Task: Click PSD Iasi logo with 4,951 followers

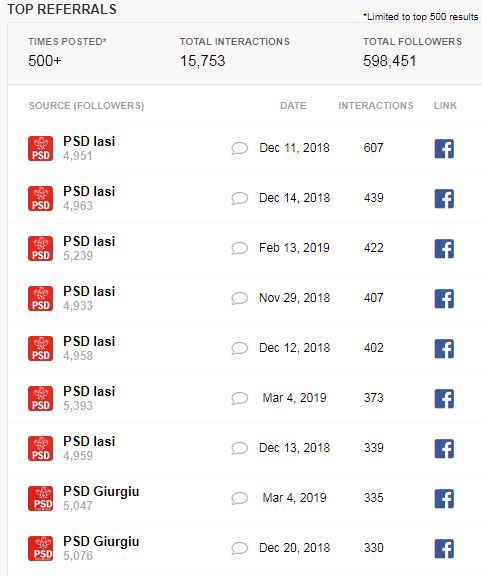Action: 40,148
